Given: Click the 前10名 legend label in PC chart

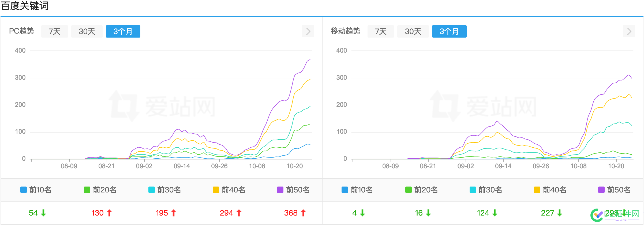Looking at the screenshot, I should point(40,190).
